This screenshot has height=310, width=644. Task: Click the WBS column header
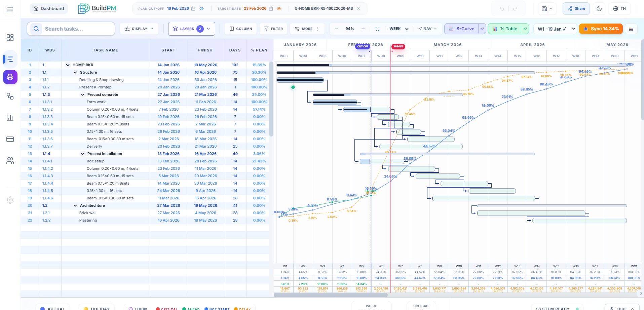pos(50,50)
